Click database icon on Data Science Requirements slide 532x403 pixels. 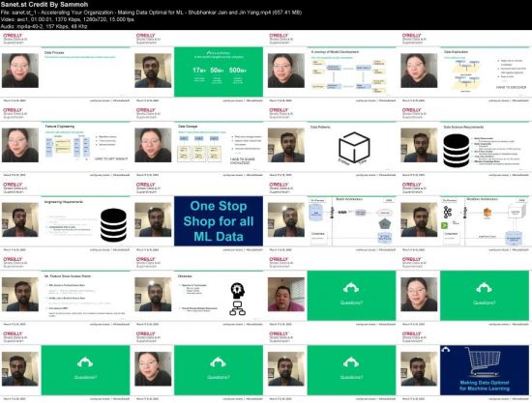(x=456, y=151)
